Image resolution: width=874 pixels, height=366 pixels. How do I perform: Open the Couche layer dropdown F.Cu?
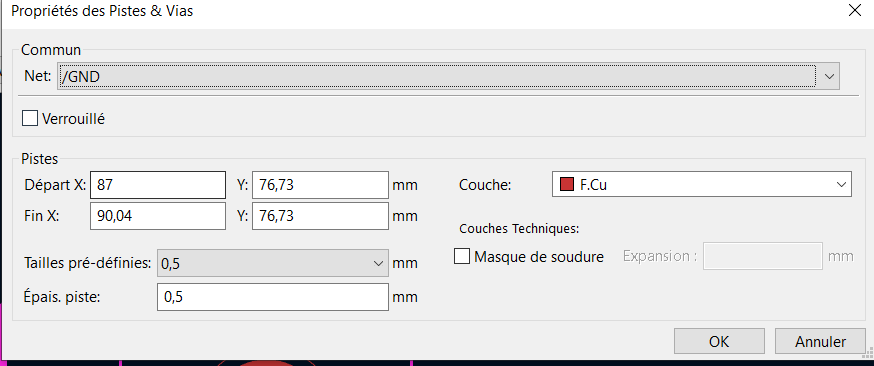click(702, 185)
